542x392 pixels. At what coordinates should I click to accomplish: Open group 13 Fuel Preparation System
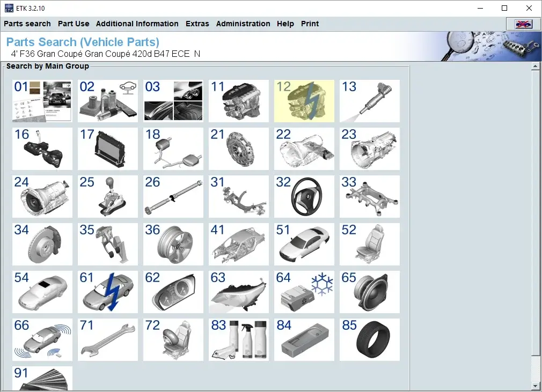pyautogui.click(x=369, y=101)
